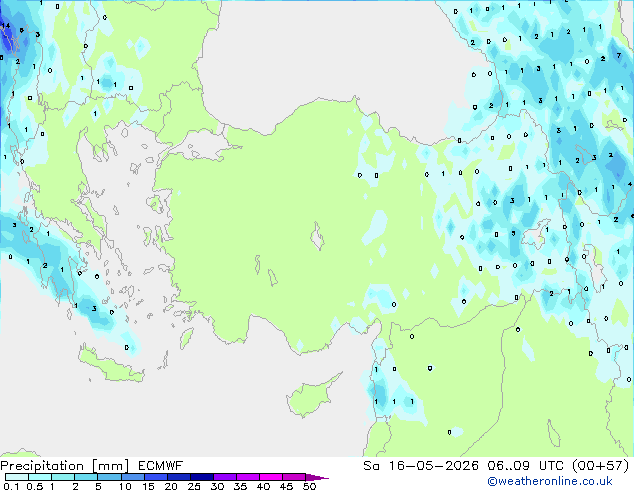Select the 35–40 mm purple legend swatch
Screen dimensions: 634x490
(248, 477)
